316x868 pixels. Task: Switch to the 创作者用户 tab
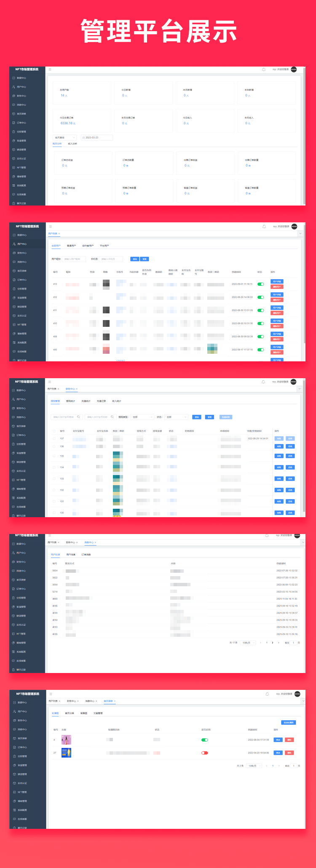88,246
